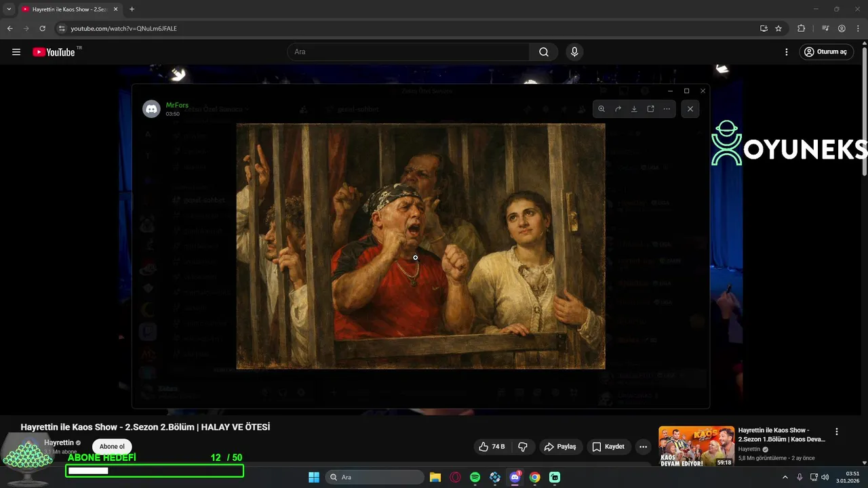Open YouTube settings three-dot menu
The image size is (868, 488).
[x=787, y=52]
